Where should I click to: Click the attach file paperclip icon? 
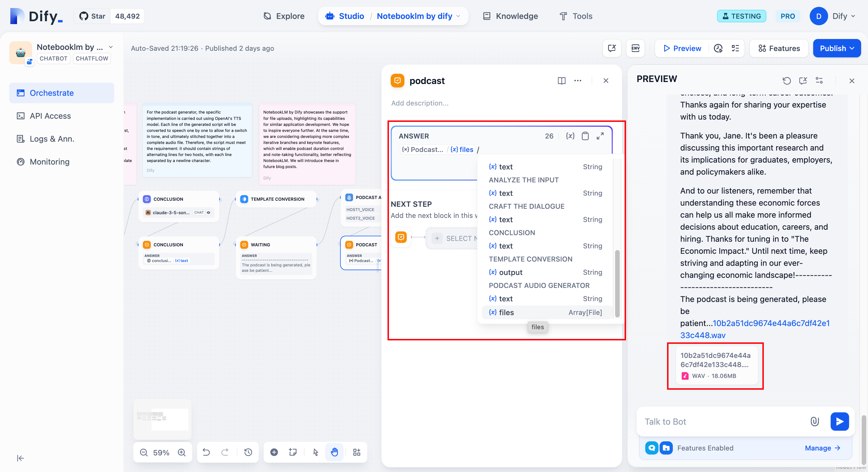pyautogui.click(x=814, y=422)
